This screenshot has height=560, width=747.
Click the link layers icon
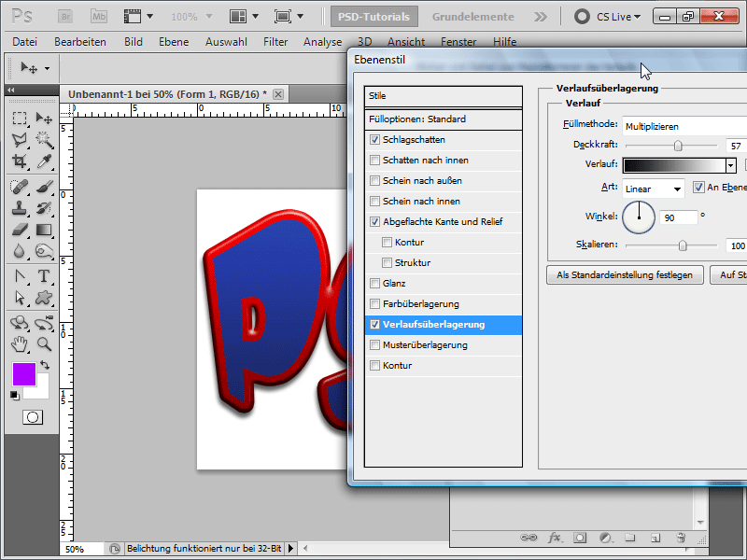click(x=529, y=538)
